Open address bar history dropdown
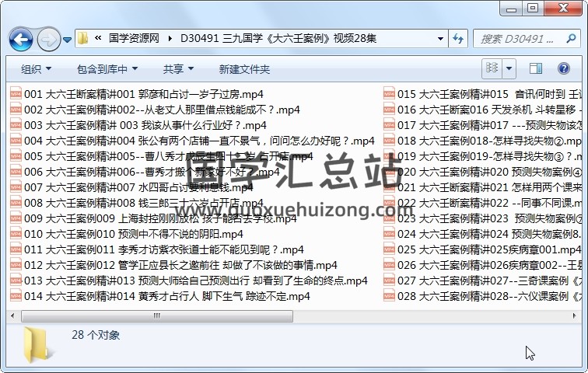 (x=440, y=38)
